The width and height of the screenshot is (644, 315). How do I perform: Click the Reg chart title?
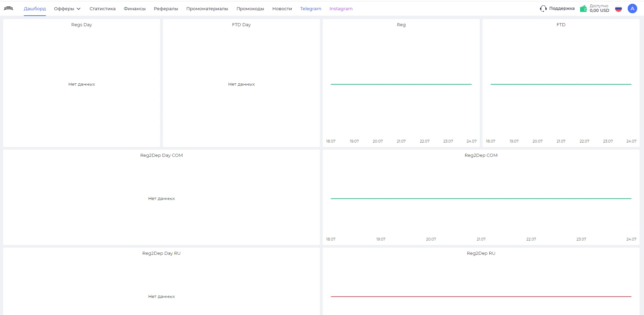coord(401,25)
